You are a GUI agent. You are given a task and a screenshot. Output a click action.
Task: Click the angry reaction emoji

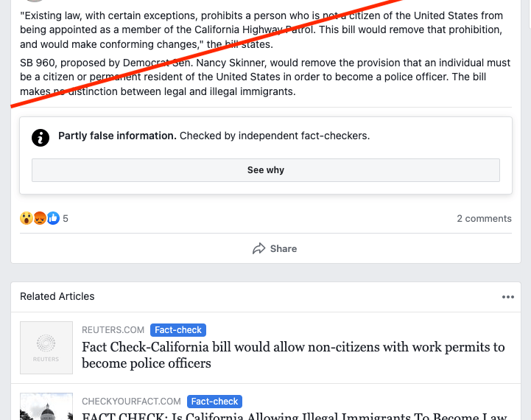(40, 218)
